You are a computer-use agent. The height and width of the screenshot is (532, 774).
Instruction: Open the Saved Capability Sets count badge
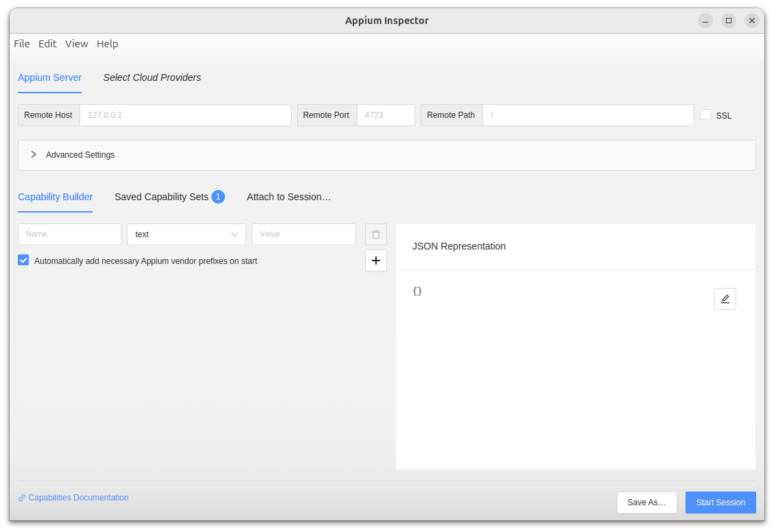pyautogui.click(x=218, y=197)
